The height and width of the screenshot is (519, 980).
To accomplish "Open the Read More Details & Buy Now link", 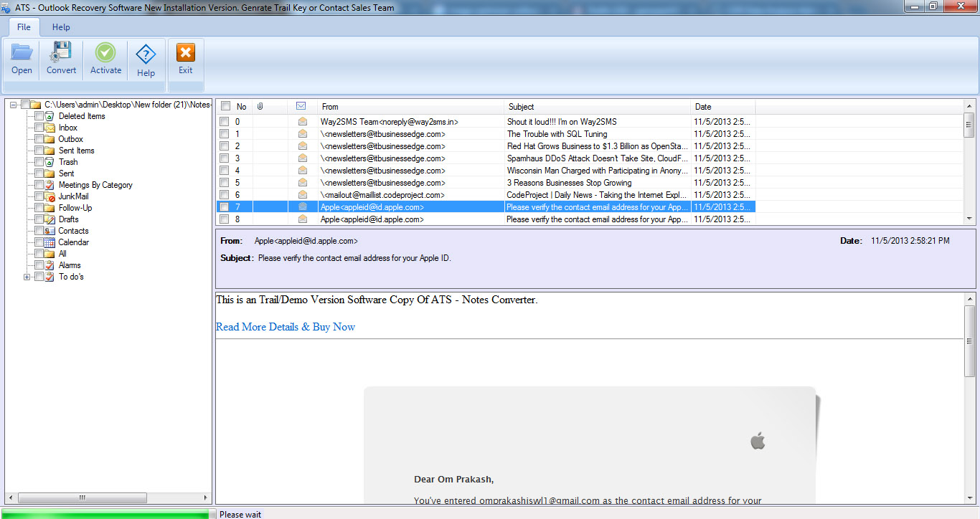I will pyautogui.click(x=285, y=326).
